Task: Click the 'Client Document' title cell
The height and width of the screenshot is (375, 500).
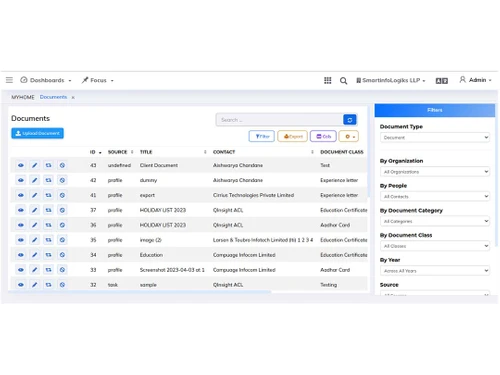Action: 159,165
